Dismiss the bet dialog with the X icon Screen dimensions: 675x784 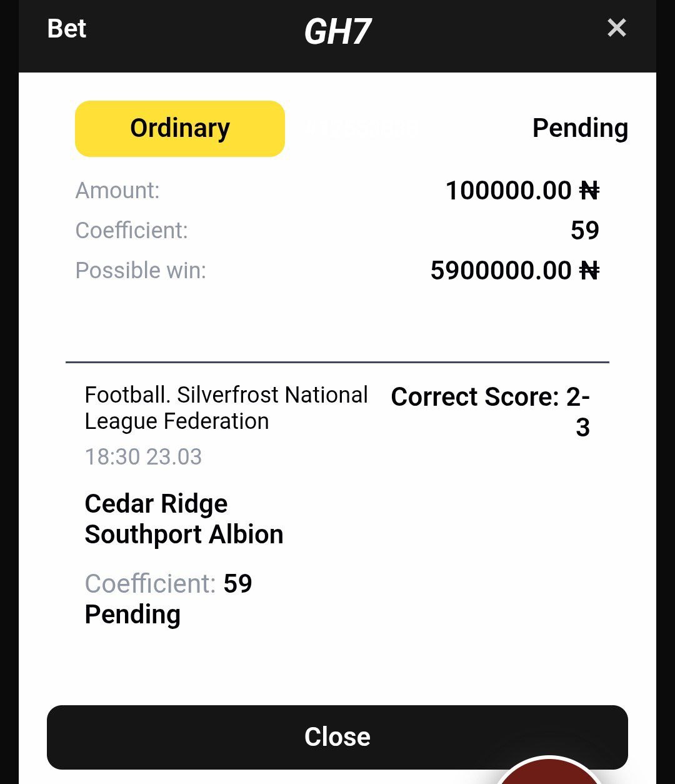coord(616,28)
